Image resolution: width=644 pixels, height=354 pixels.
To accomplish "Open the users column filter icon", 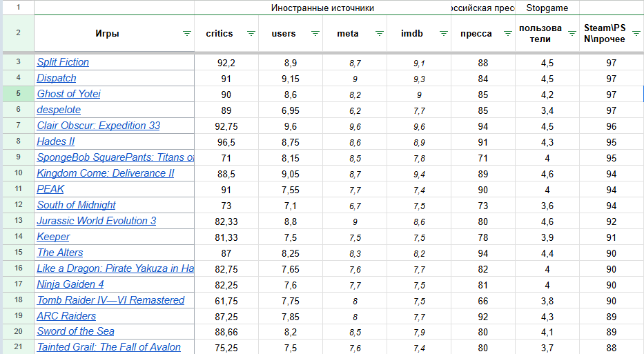I will coord(315,33).
